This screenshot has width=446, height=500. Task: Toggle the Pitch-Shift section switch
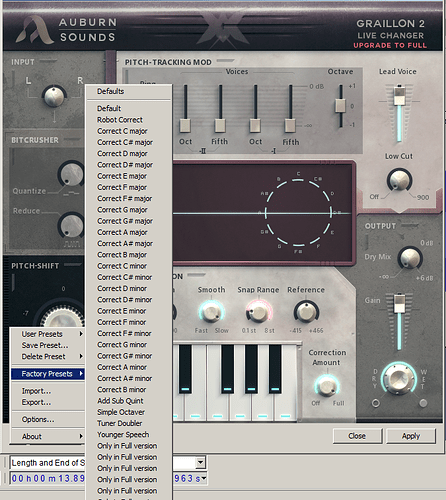(72, 265)
